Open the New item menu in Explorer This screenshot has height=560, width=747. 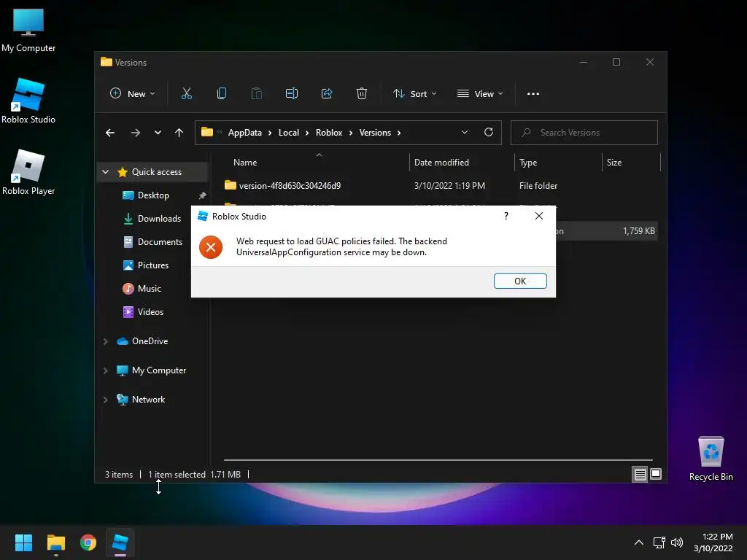[133, 94]
